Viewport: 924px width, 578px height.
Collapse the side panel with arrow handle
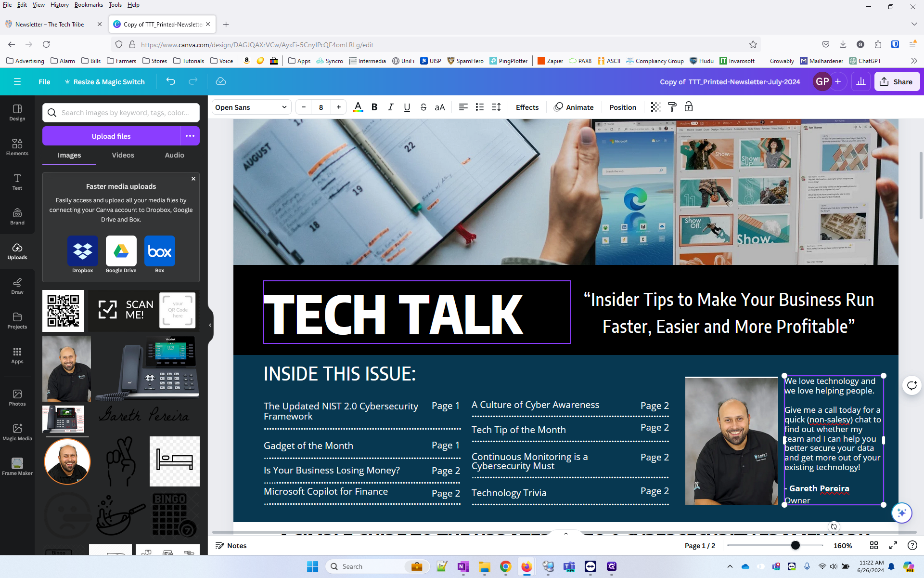(210, 325)
